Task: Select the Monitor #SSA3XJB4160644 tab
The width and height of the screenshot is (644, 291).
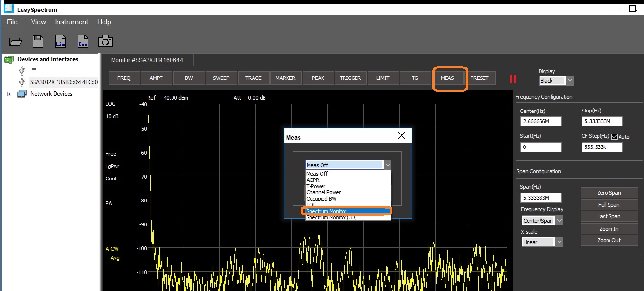Action: [x=147, y=60]
